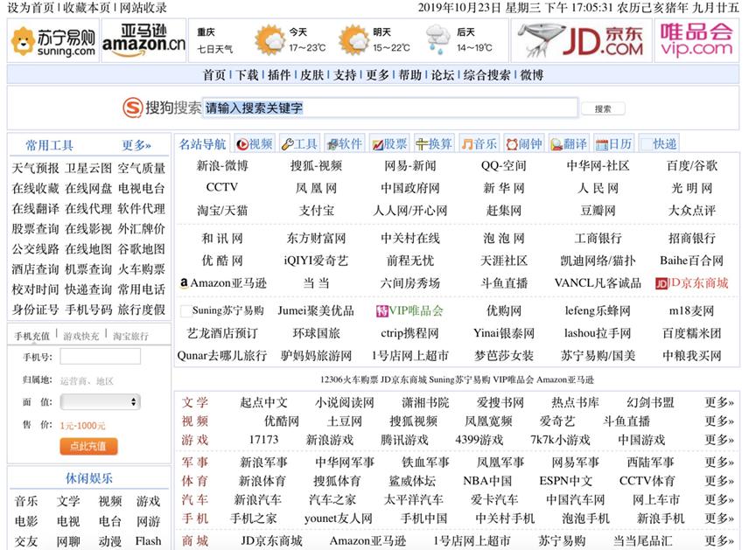Screen dimensions: 756x550
Task: Open 微博 in the navigation bar
Action: pyautogui.click(x=532, y=74)
